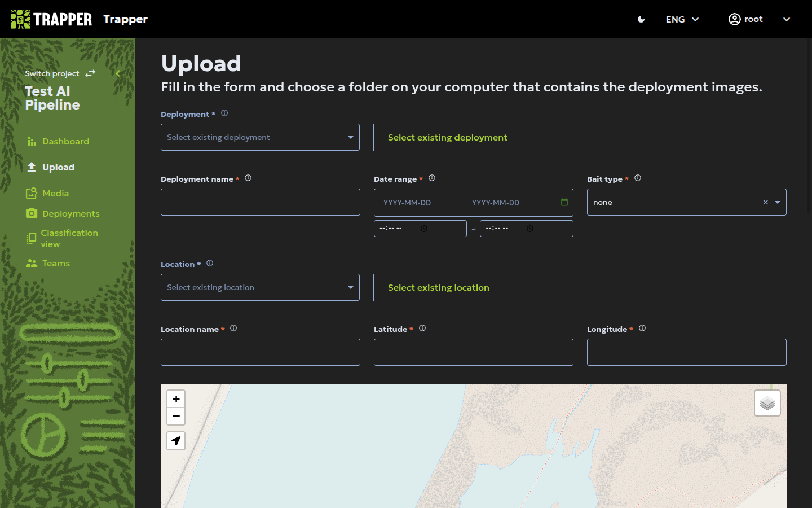Image resolution: width=812 pixels, height=508 pixels.
Task: Open Classification view in sidebar
Action: coord(62,238)
